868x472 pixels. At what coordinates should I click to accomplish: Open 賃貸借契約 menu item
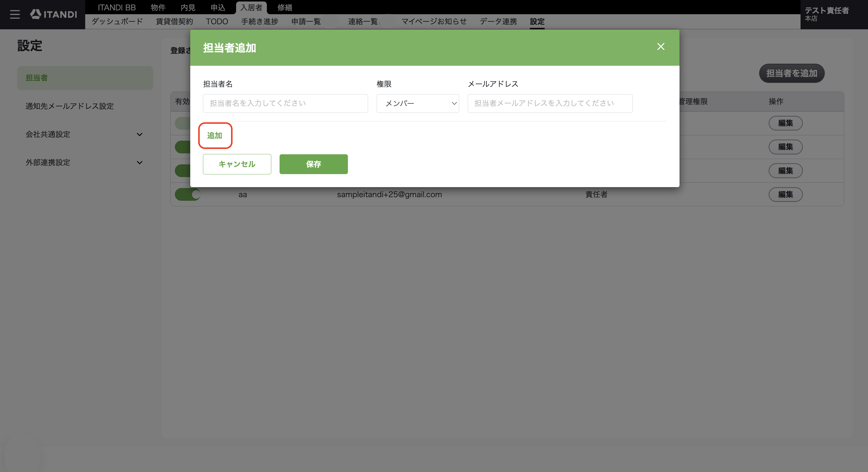(x=174, y=22)
